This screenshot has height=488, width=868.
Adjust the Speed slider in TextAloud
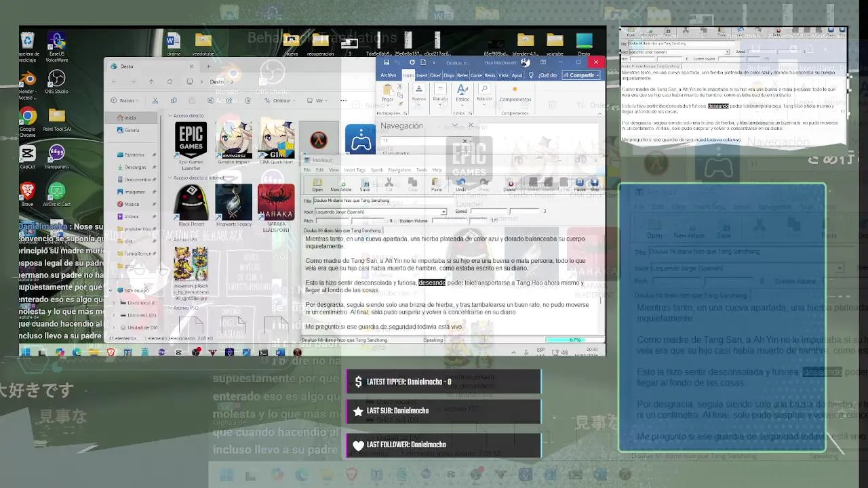[x=505, y=211]
